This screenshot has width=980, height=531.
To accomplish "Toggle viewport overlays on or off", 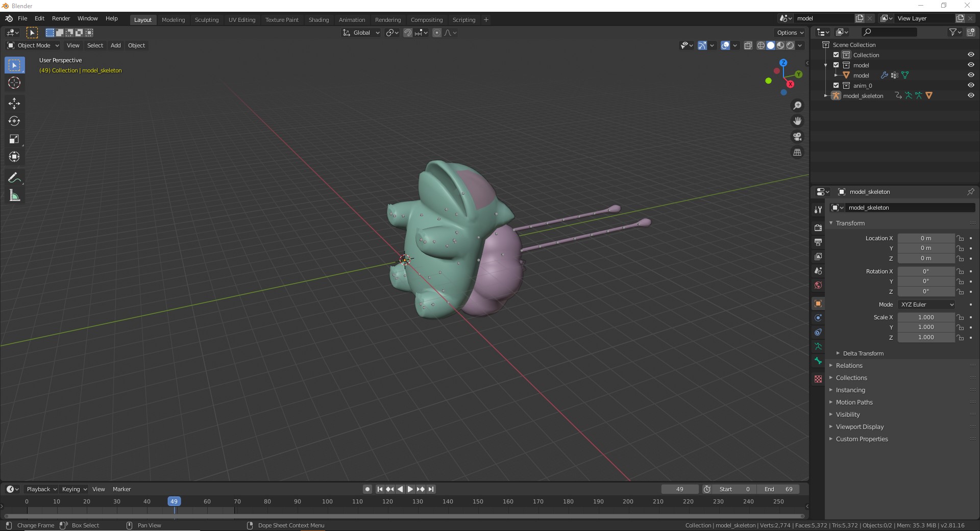I will [725, 46].
